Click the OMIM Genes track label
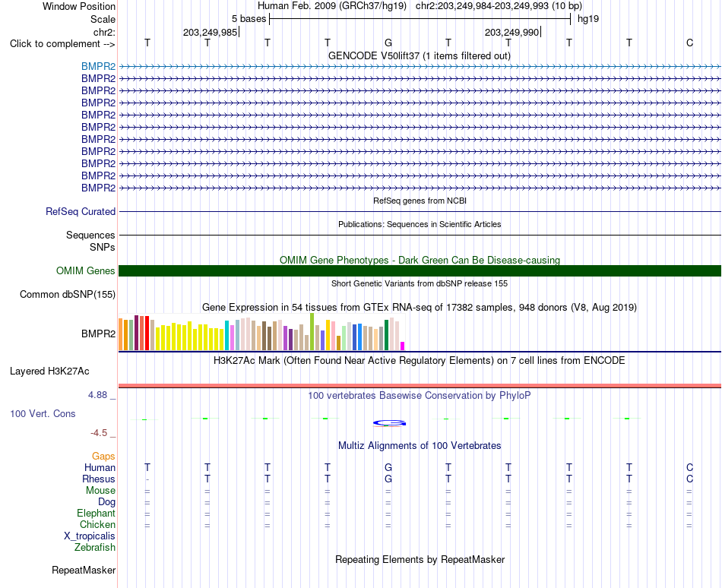Screen dimensions: 722x588 [86, 271]
